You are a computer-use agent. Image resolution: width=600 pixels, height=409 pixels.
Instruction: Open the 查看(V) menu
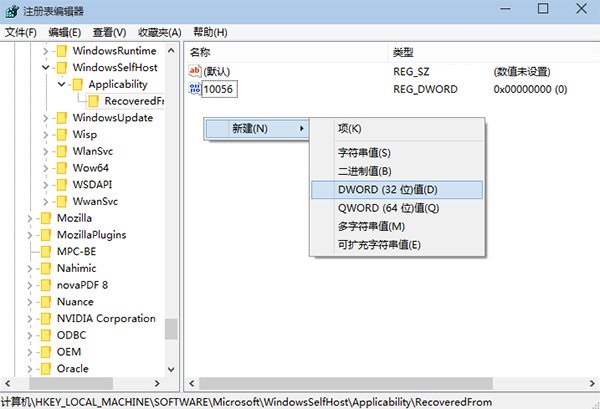tap(109, 33)
